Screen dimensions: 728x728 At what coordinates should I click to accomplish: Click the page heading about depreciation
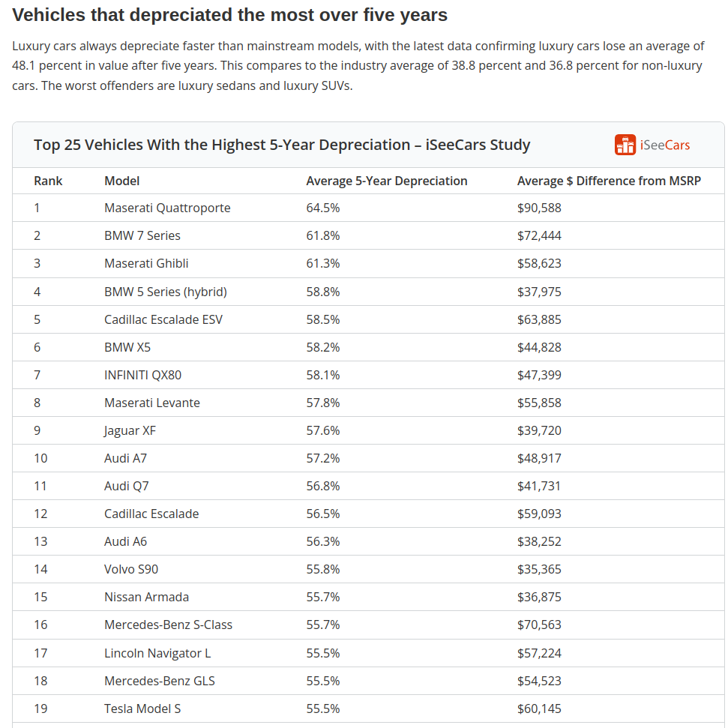[230, 14]
